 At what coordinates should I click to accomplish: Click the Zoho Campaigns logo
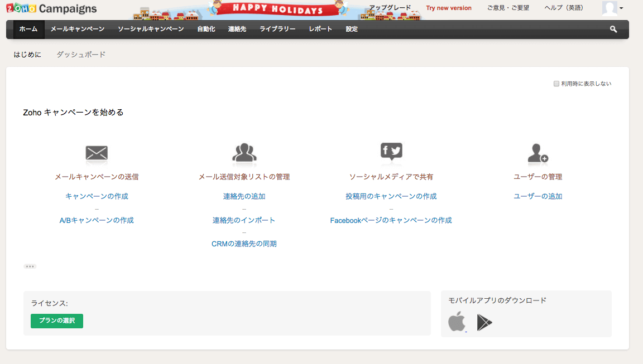coord(52,8)
